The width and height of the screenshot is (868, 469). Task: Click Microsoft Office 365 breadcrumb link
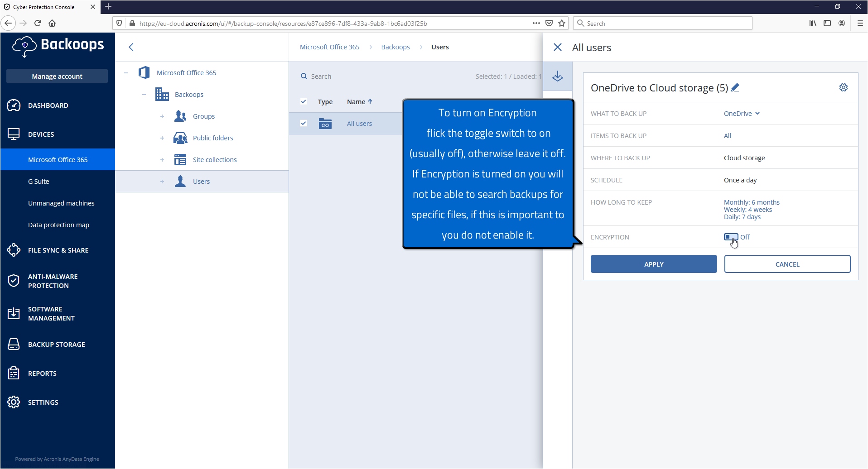(329, 47)
